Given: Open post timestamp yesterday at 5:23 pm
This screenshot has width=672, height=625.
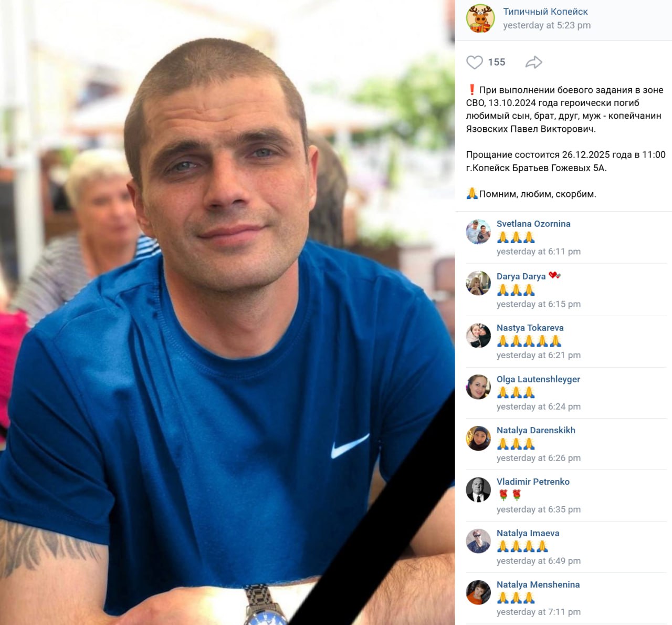Looking at the screenshot, I should [547, 25].
